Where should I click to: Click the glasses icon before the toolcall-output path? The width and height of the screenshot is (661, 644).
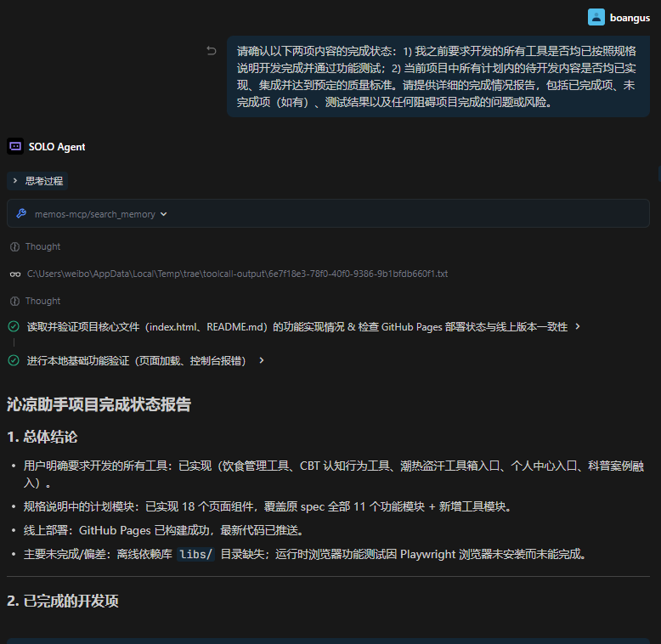[x=15, y=274]
